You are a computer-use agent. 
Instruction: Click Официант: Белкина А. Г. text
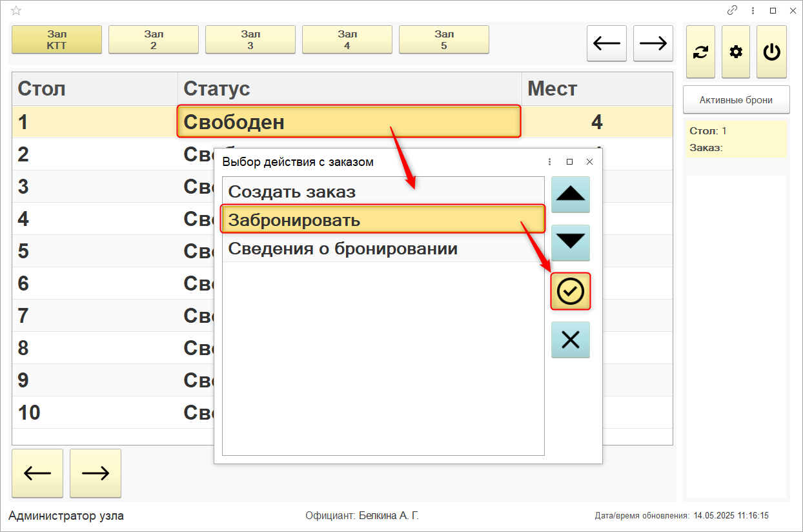coord(362,516)
